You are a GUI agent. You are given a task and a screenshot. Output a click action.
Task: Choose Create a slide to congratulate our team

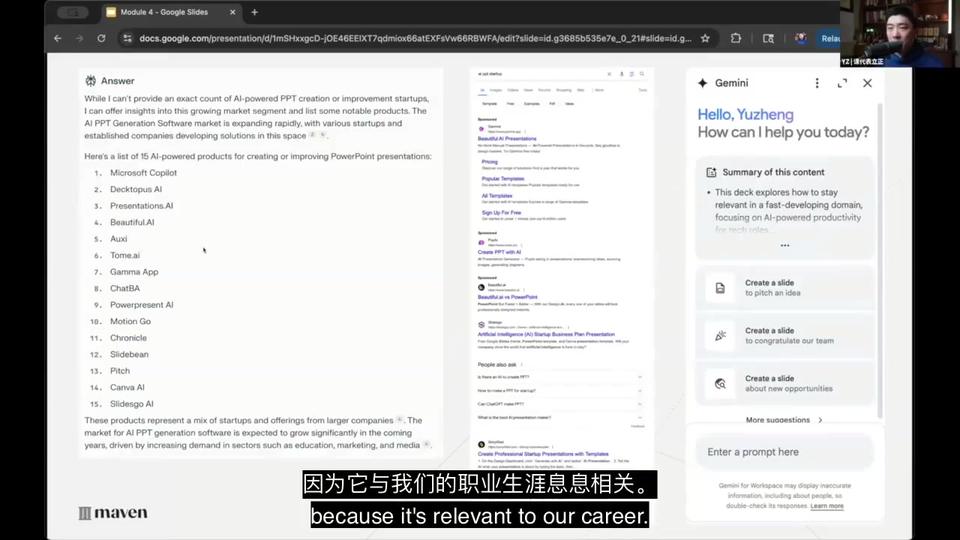784,336
